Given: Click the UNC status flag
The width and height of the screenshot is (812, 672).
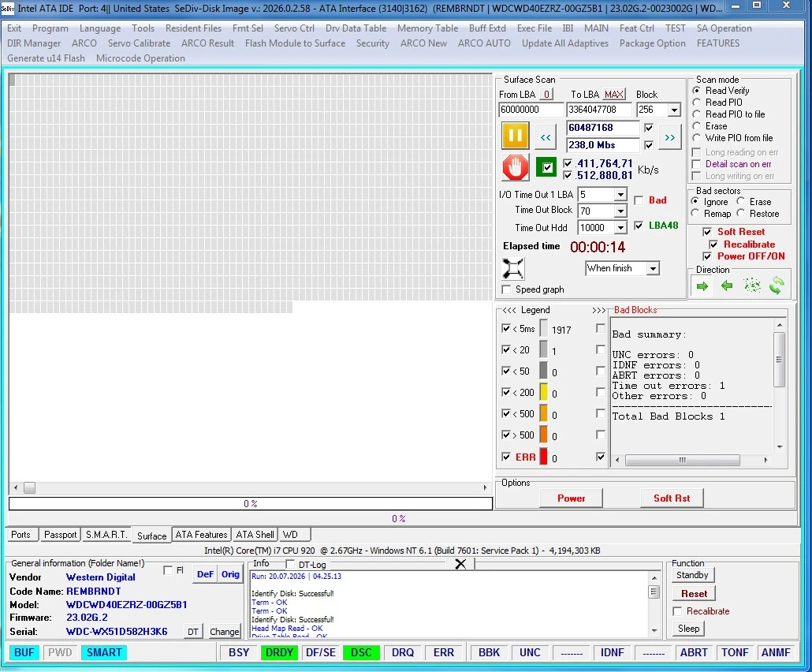Looking at the screenshot, I should (530, 652).
